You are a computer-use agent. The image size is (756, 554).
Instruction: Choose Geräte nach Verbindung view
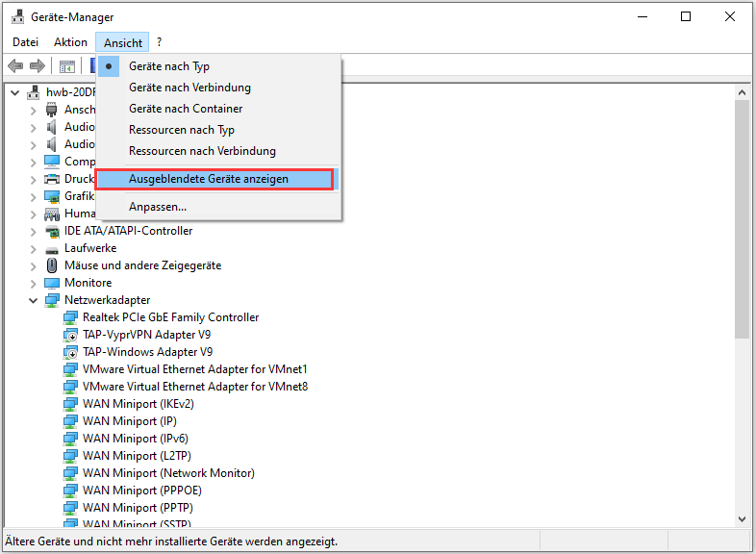[x=189, y=88]
